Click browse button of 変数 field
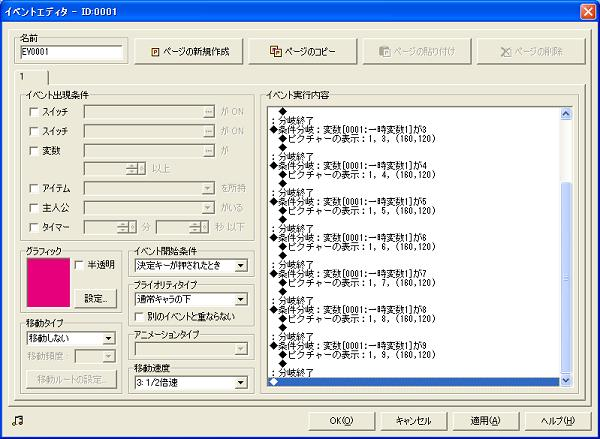Viewport: 600px width, 439px height. pos(208,151)
